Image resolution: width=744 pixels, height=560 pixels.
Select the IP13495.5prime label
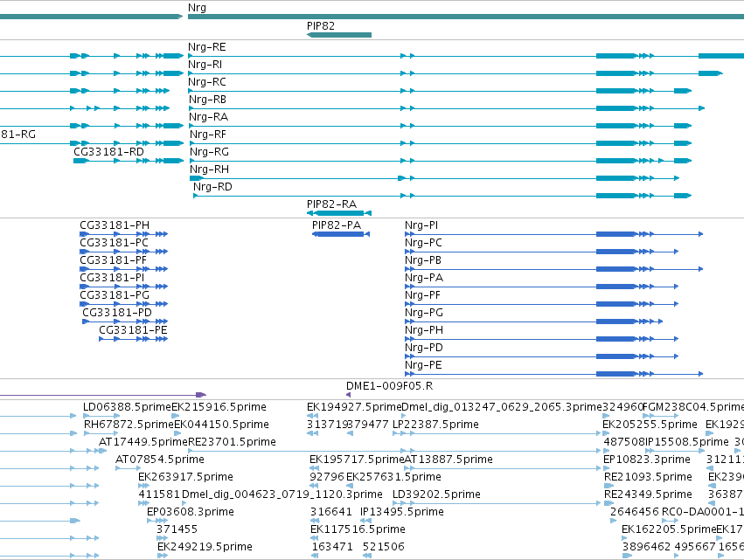coord(402,513)
